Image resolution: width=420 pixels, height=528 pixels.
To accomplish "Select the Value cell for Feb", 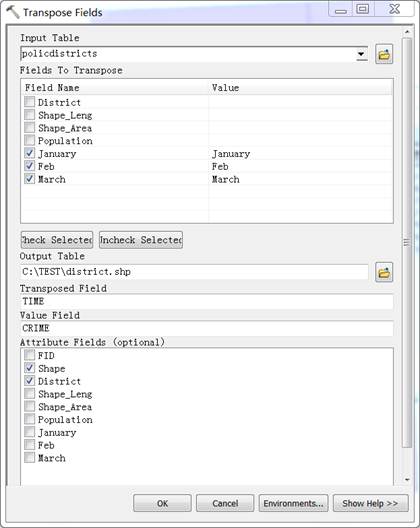I will pos(301,166).
